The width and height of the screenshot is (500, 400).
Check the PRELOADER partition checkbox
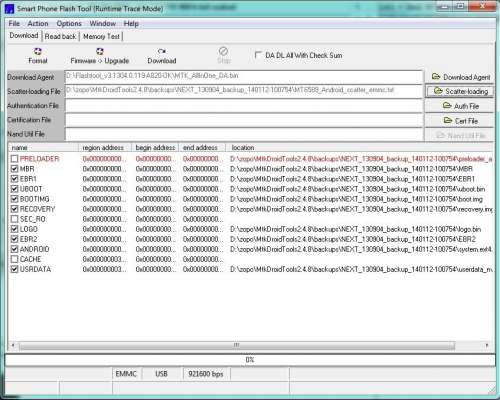coord(14,159)
